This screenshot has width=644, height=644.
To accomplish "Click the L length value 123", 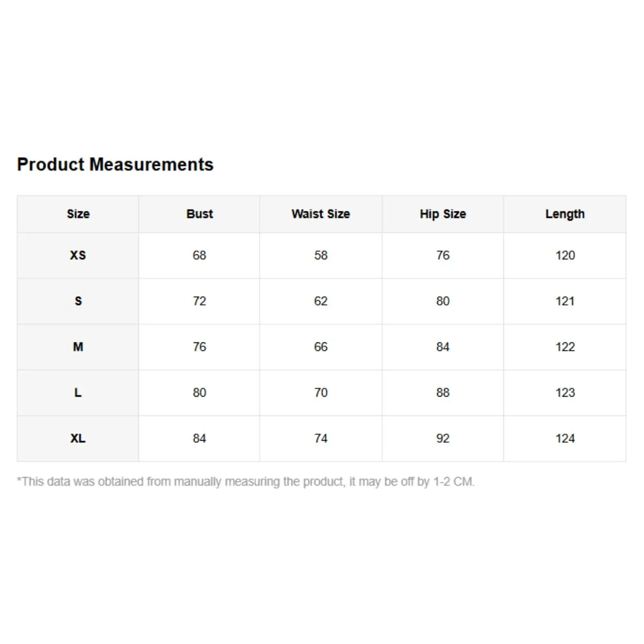I will pyautogui.click(x=565, y=393).
